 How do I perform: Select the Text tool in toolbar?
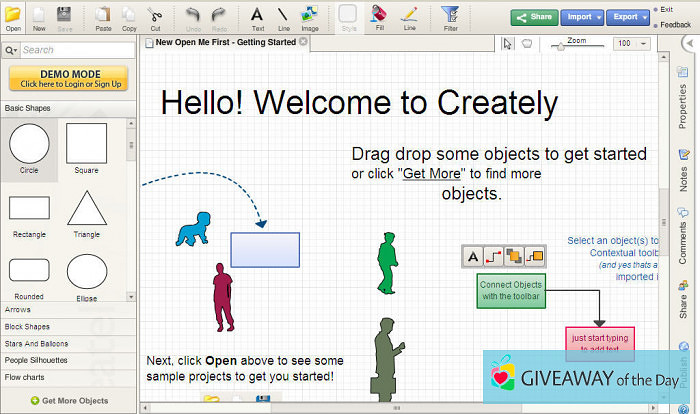coord(257,16)
